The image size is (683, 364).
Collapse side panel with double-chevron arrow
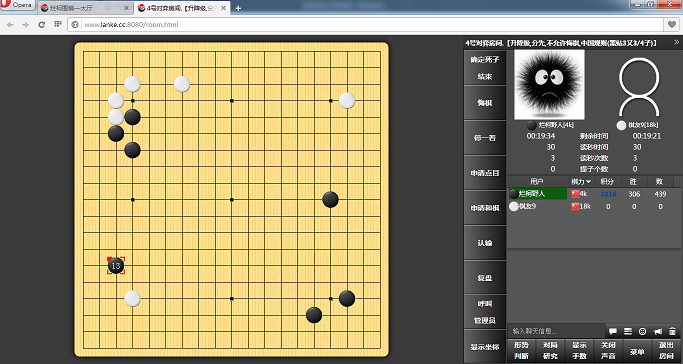click(676, 42)
